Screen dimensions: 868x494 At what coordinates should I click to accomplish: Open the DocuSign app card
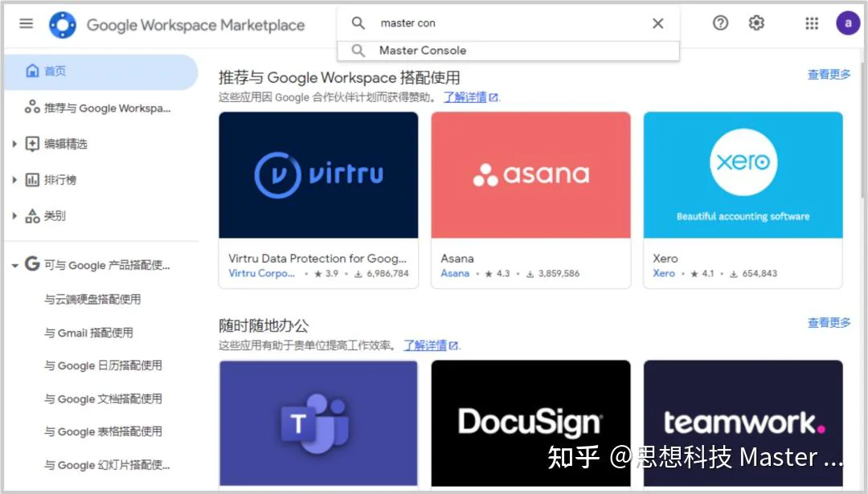point(531,423)
